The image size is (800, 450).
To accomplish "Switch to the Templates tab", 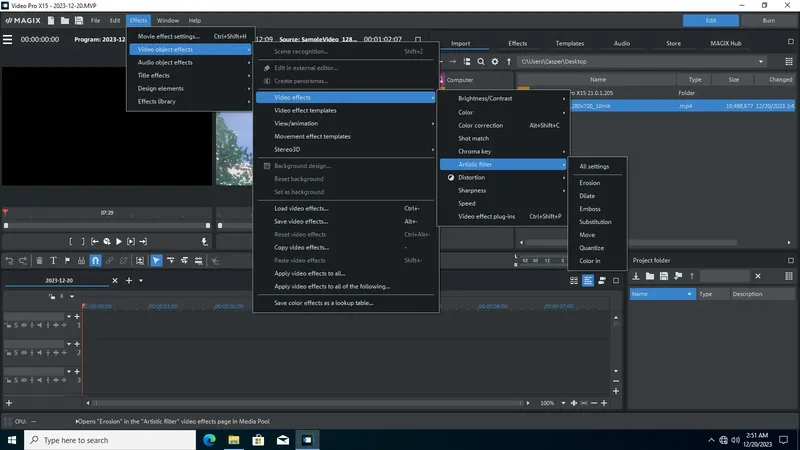I will (x=570, y=43).
